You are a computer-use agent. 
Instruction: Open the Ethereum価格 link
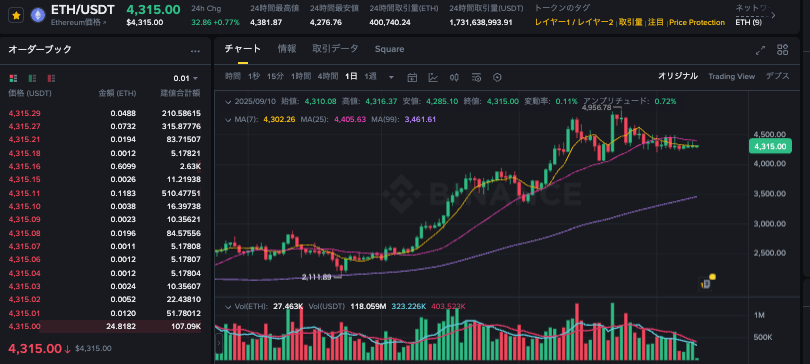coord(79,22)
